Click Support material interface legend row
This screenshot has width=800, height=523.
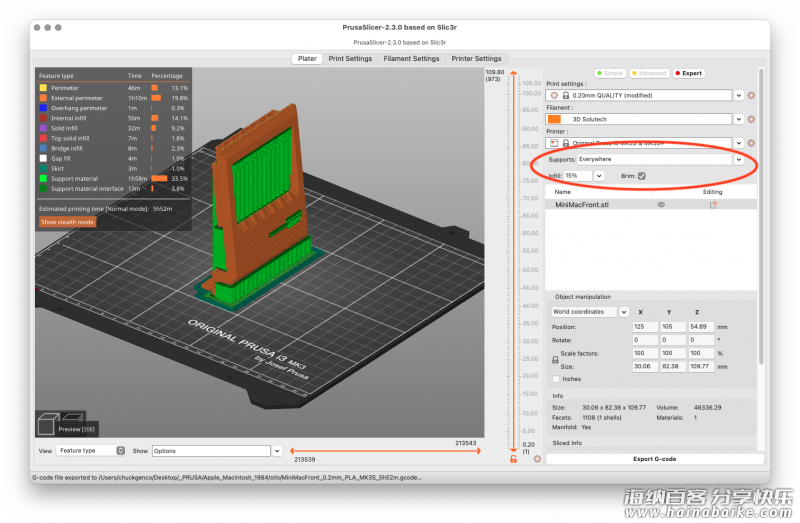113,189
